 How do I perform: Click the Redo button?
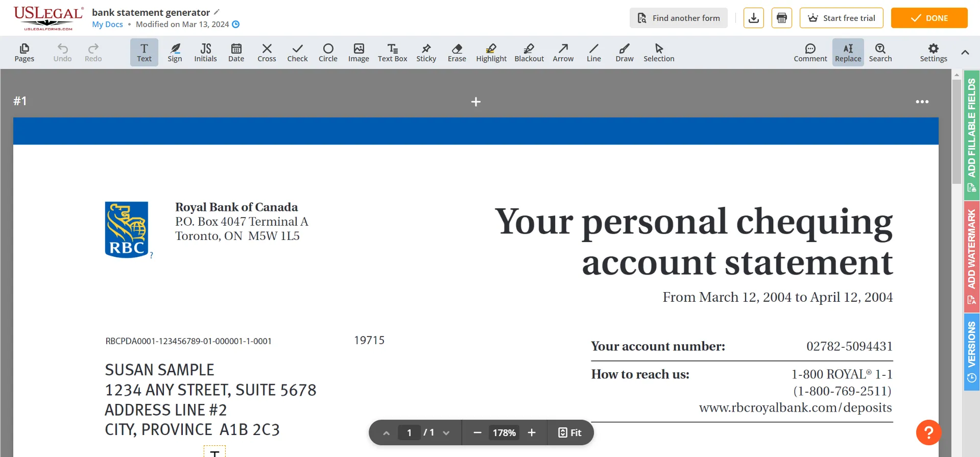93,53
